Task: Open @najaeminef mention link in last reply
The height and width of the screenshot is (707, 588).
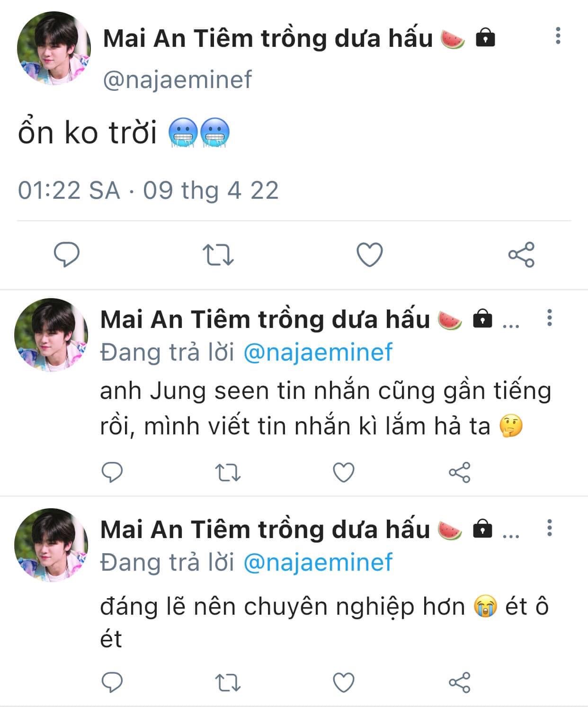Action: (x=318, y=562)
